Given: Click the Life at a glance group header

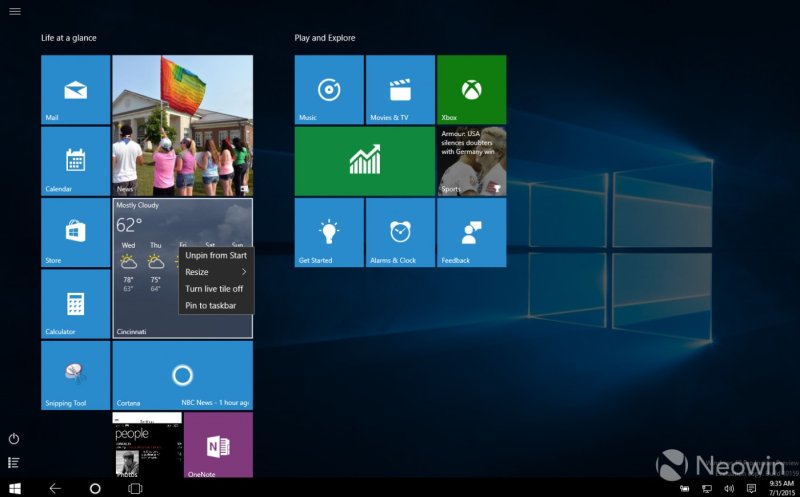Looking at the screenshot, I should tap(69, 38).
